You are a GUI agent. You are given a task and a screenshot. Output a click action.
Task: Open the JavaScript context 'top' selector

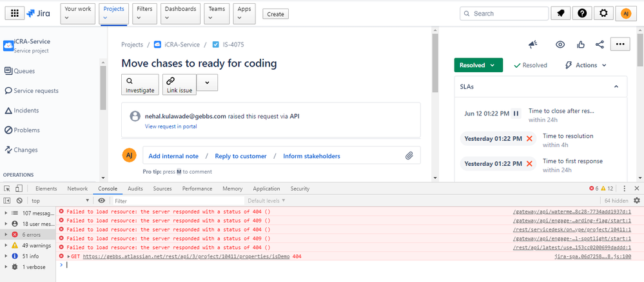pos(61,201)
